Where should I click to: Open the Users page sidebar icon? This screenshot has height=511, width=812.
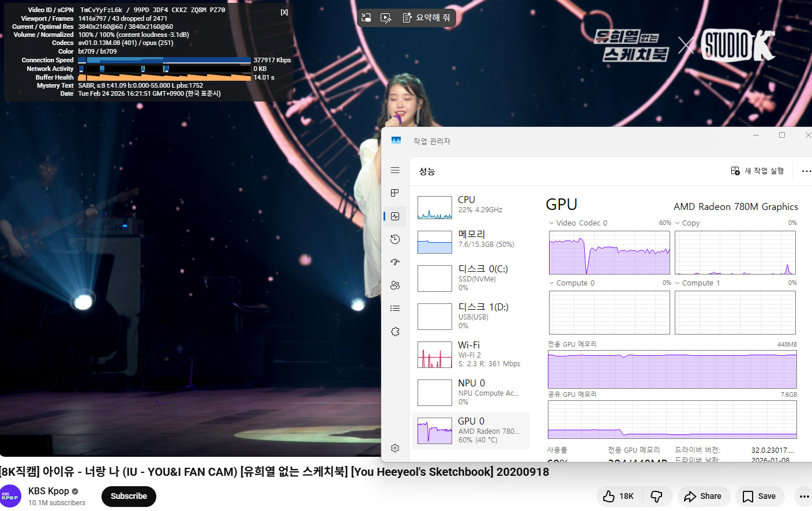click(395, 285)
